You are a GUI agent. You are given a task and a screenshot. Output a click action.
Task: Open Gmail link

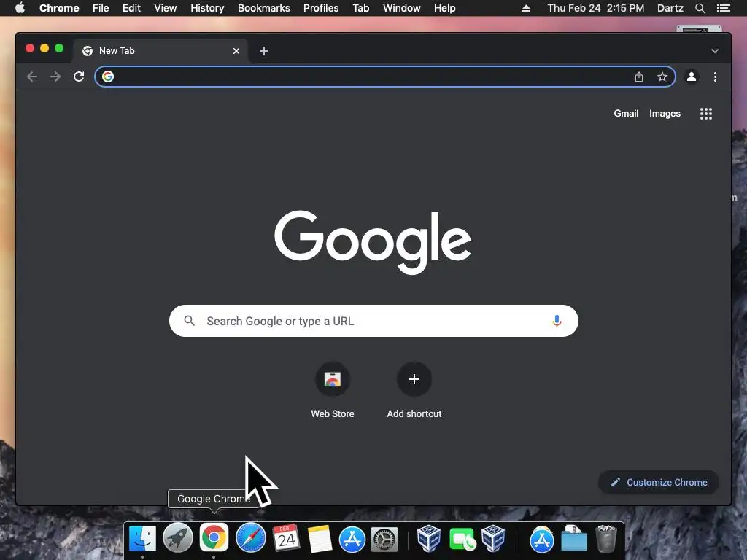(x=626, y=113)
